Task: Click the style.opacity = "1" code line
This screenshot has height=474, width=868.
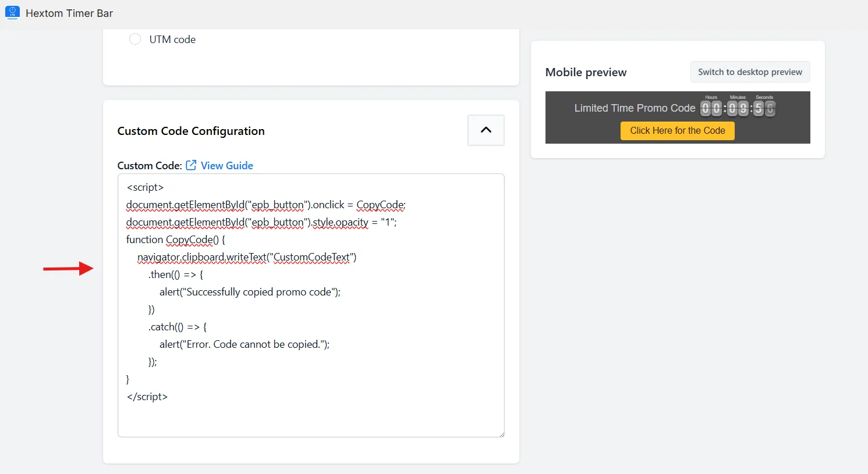Action: coord(261,222)
